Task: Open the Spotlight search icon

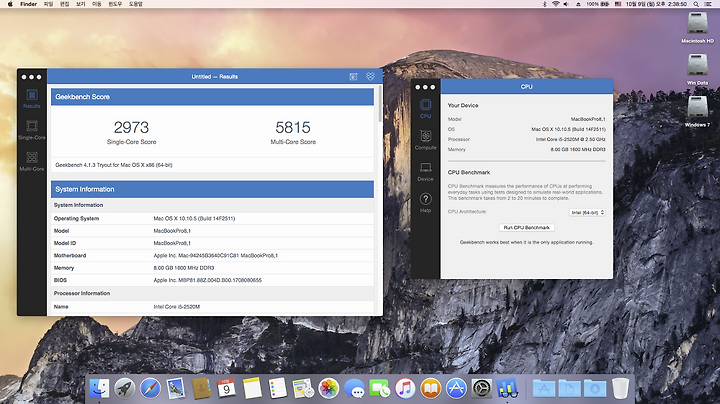Action: [696, 4]
